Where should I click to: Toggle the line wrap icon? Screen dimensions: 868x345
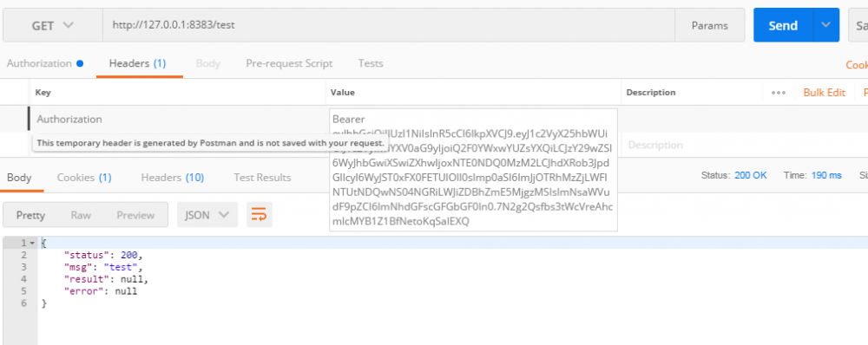click(x=259, y=214)
